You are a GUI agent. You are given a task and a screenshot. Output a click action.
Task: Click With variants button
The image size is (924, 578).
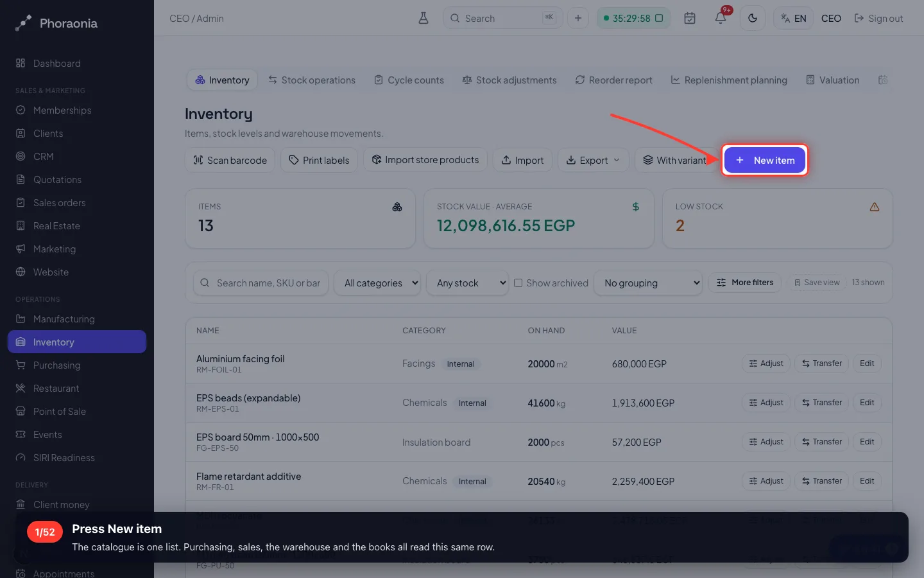tap(675, 160)
